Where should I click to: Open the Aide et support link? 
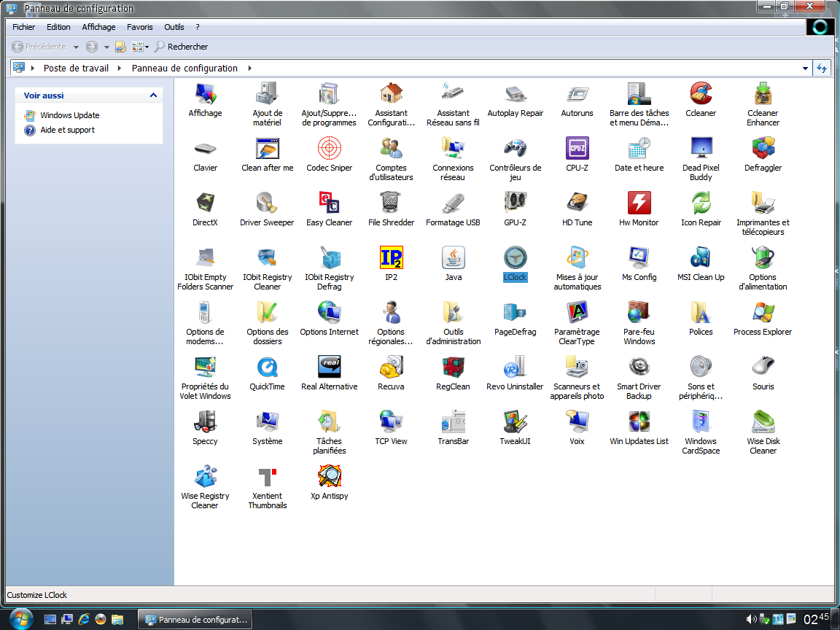[x=68, y=130]
